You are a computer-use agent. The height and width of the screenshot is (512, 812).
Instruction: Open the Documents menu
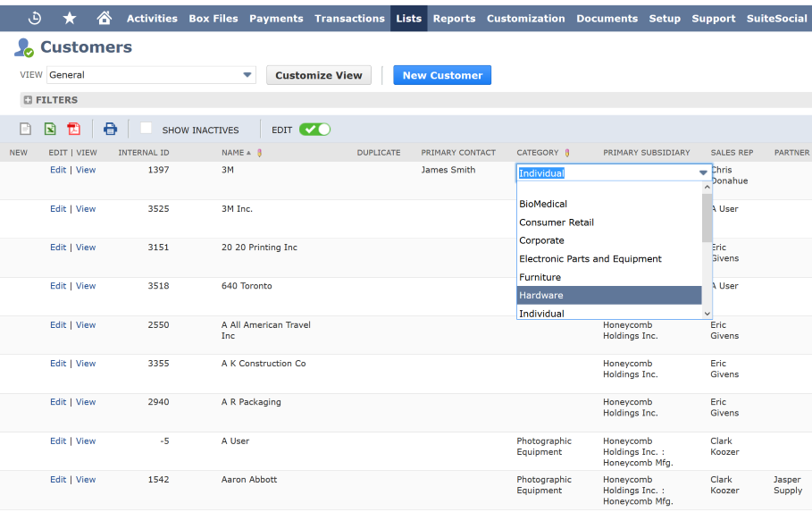pyautogui.click(x=607, y=18)
